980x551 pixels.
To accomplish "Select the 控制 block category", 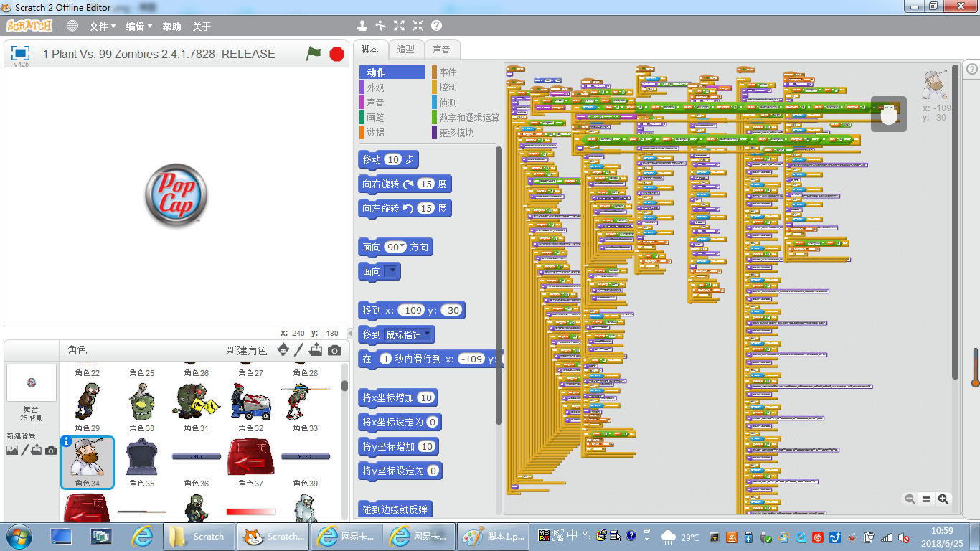I will point(448,88).
